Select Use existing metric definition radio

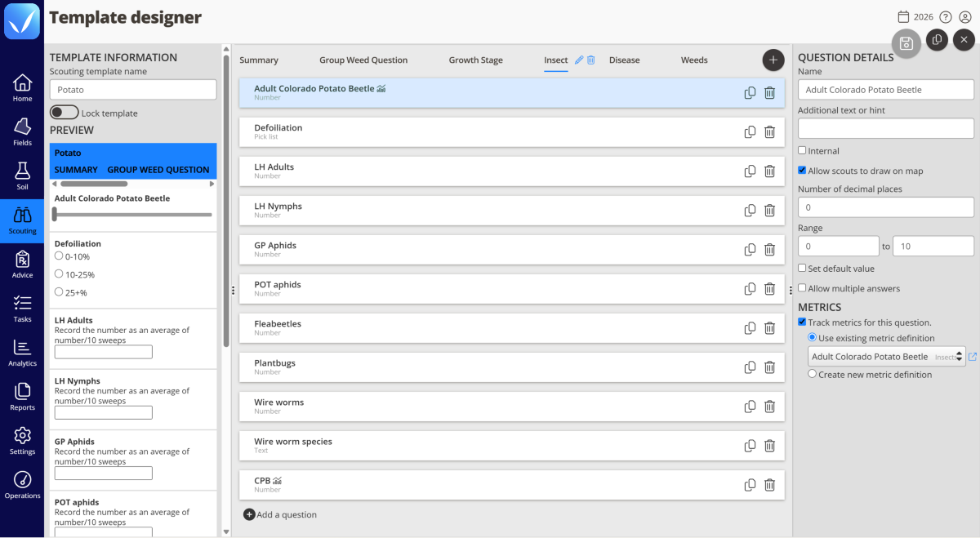click(812, 337)
